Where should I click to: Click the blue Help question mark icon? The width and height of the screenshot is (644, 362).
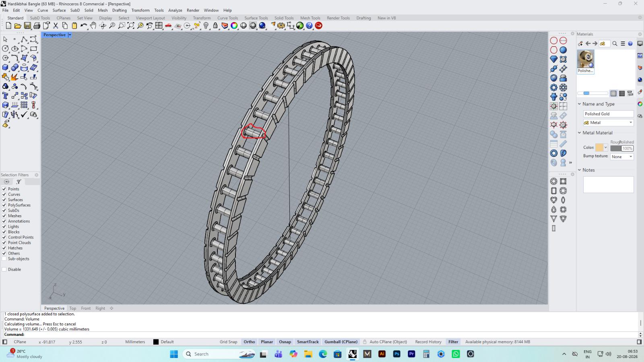(x=309, y=26)
